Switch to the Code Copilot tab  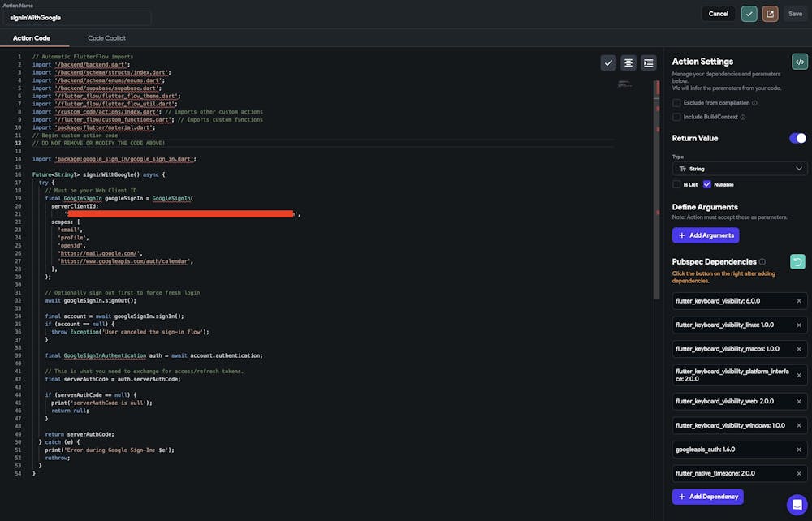pos(106,38)
